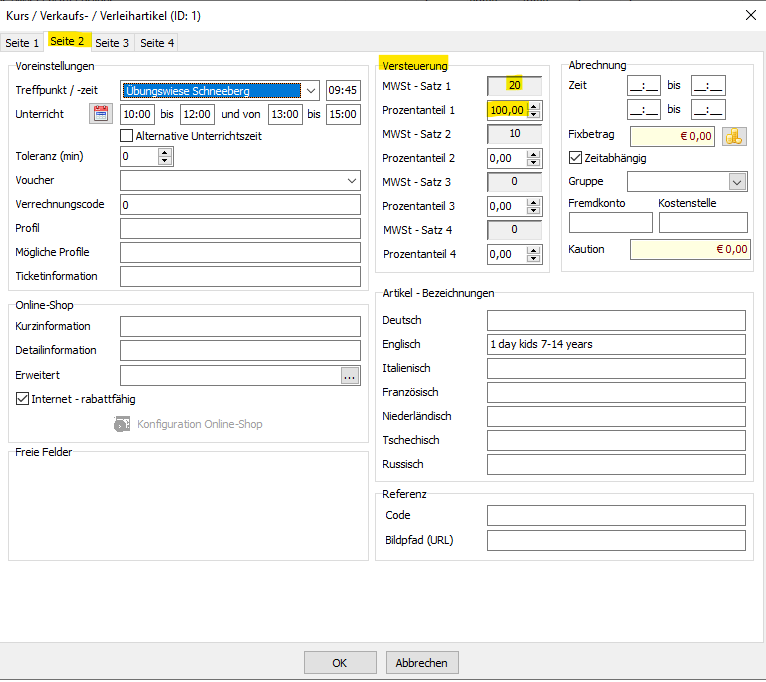The height and width of the screenshot is (682, 766).
Task: Click the Kurzinformation field
Action: pos(240,326)
